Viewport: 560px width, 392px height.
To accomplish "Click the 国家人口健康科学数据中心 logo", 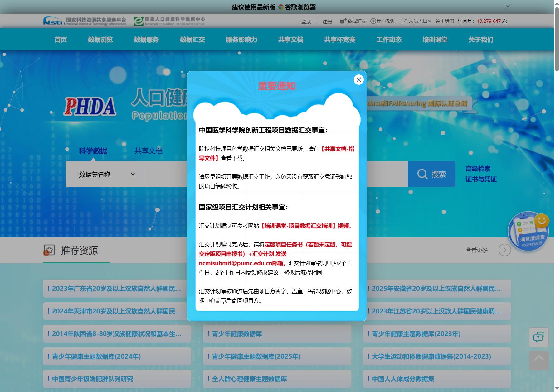I will (x=169, y=21).
